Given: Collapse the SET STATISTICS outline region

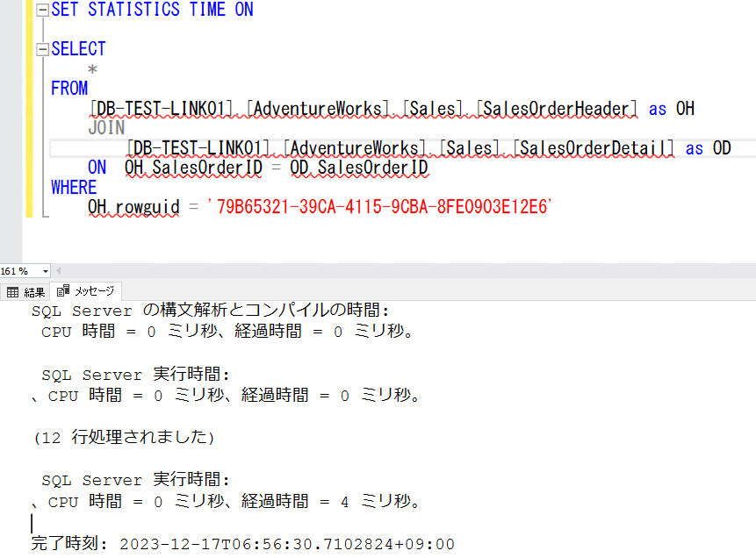Looking at the screenshot, I should 41,10.
